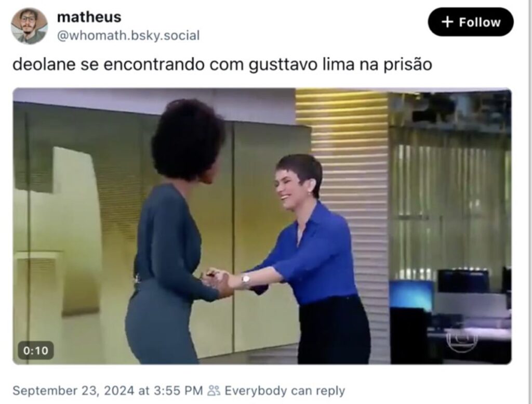This screenshot has width=532, height=404.
Task: Click the word prisão in post text
Action: 407,64
